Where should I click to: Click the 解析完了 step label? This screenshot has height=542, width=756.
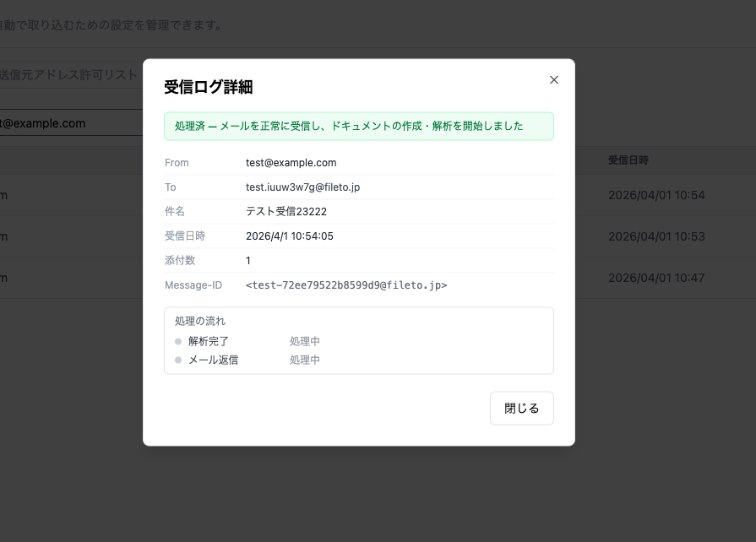pyautogui.click(x=209, y=342)
